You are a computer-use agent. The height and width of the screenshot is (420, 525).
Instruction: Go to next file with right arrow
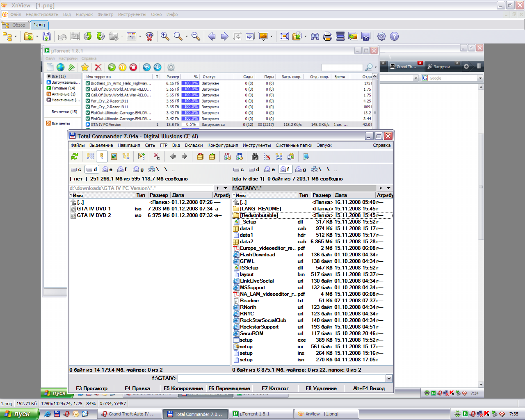point(224,37)
